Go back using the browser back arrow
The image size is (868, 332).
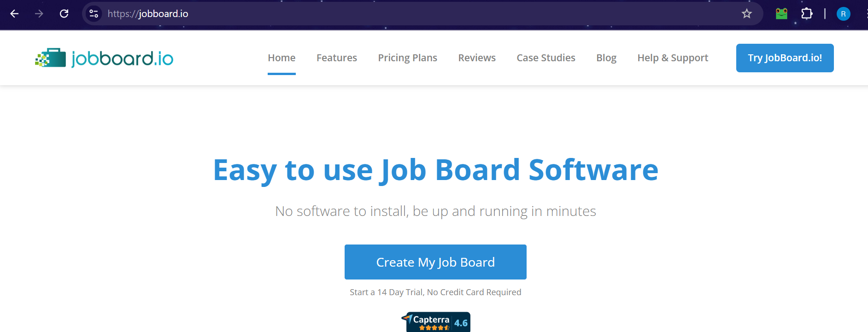(14, 14)
